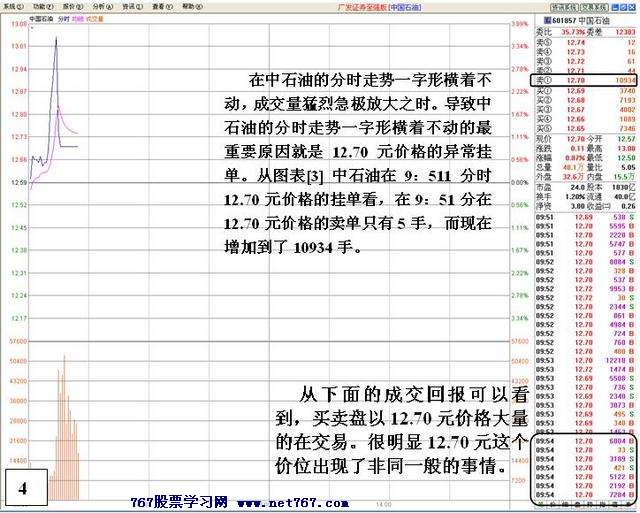Select the 均线 legend label above chart
This screenshot has width=640, height=513.
pos(77,19)
